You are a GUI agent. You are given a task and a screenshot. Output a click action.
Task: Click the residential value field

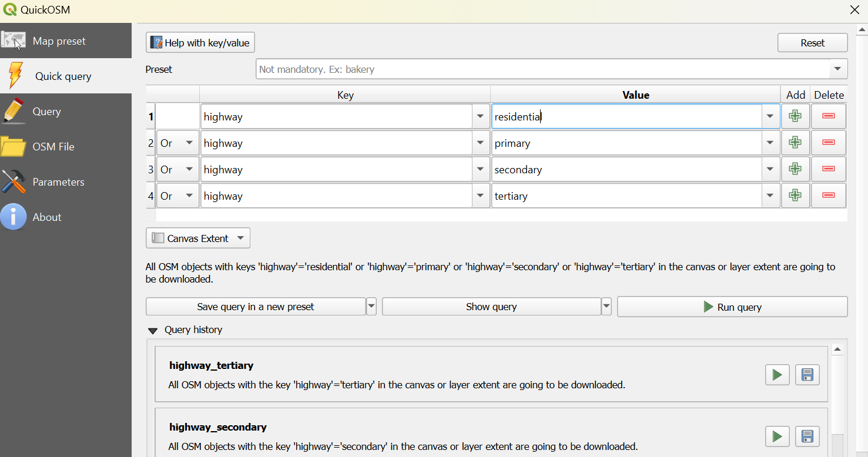(626, 117)
